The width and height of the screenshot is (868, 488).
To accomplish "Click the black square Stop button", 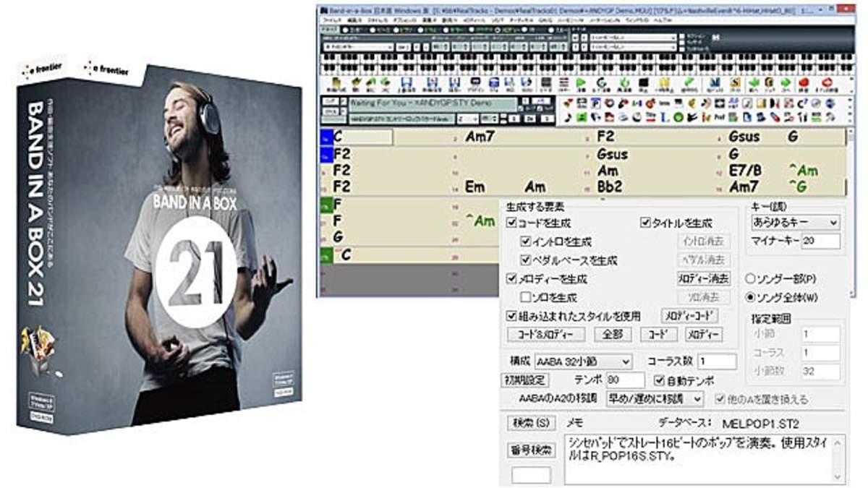I will pyautogui.click(x=643, y=82).
